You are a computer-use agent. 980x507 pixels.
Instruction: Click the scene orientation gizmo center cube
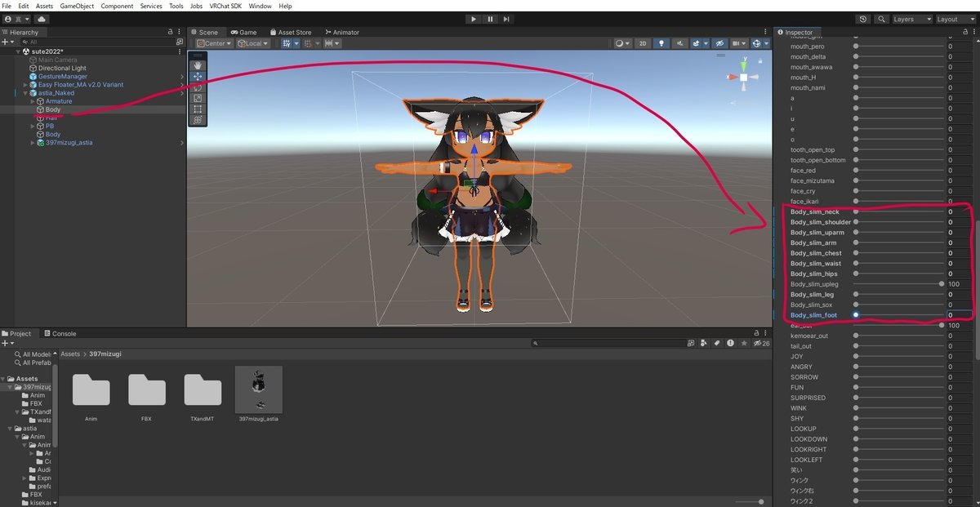point(743,78)
